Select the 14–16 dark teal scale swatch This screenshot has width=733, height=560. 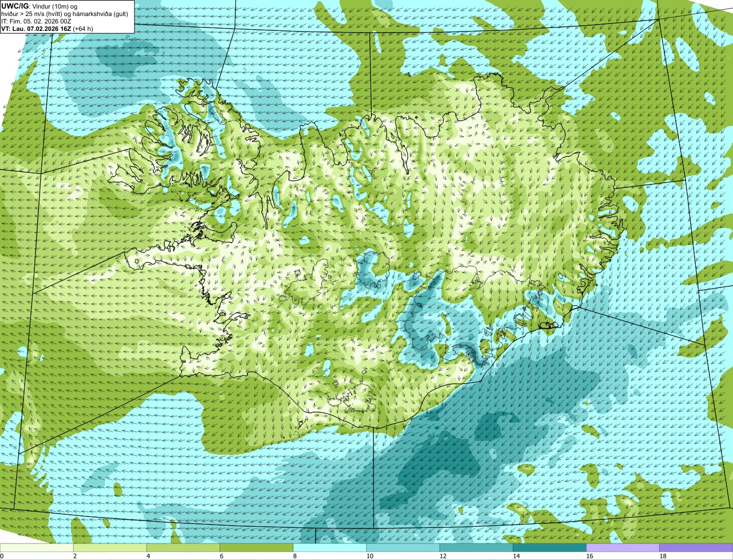550,548
